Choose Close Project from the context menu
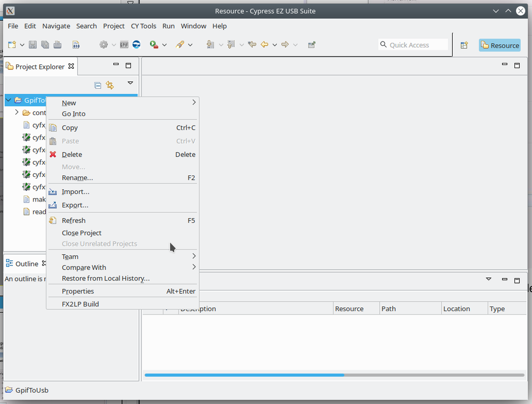532x404 pixels. 122,233
